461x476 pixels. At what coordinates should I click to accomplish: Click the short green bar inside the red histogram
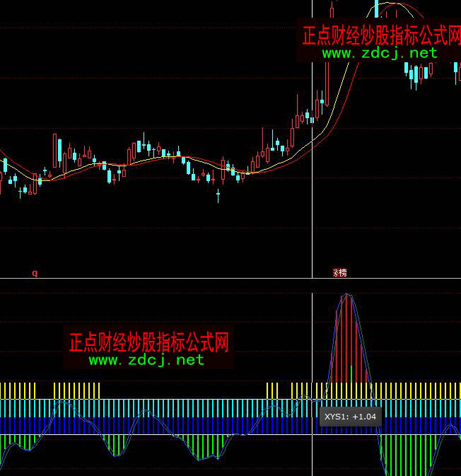point(351,374)
